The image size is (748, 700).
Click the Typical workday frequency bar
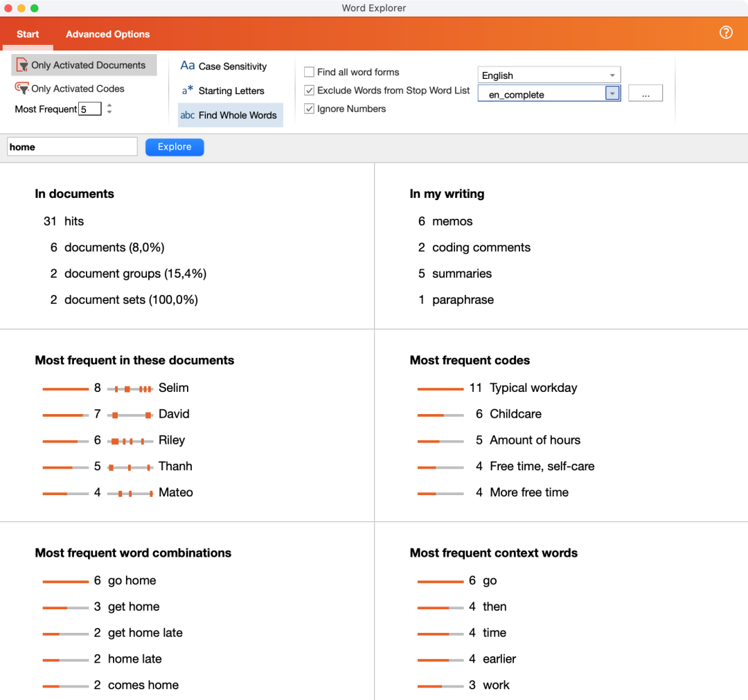(x=440, y=389)
